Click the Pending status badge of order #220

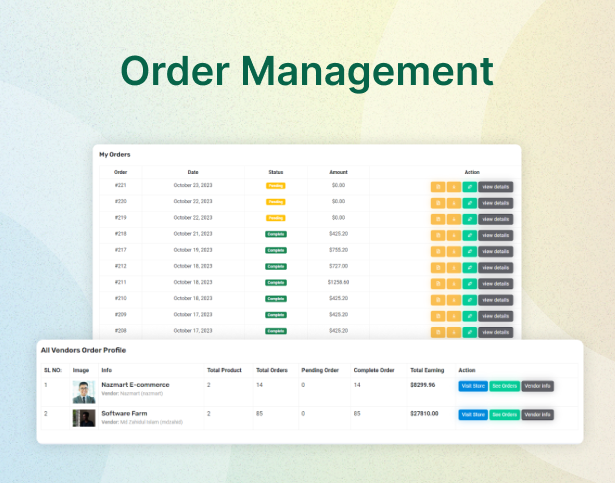[x=275, y=202]
